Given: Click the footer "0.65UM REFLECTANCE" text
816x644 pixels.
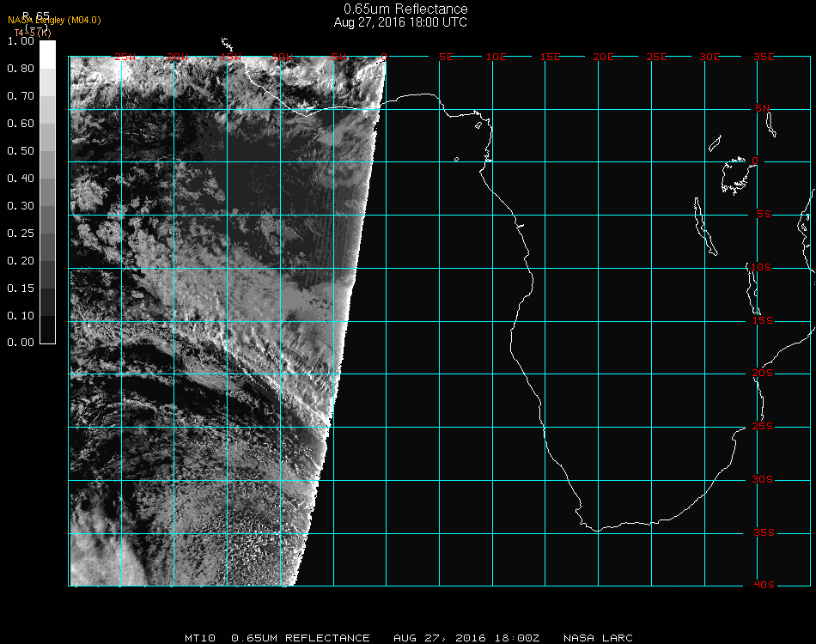Looking at the screenshot, I should 301,638.
